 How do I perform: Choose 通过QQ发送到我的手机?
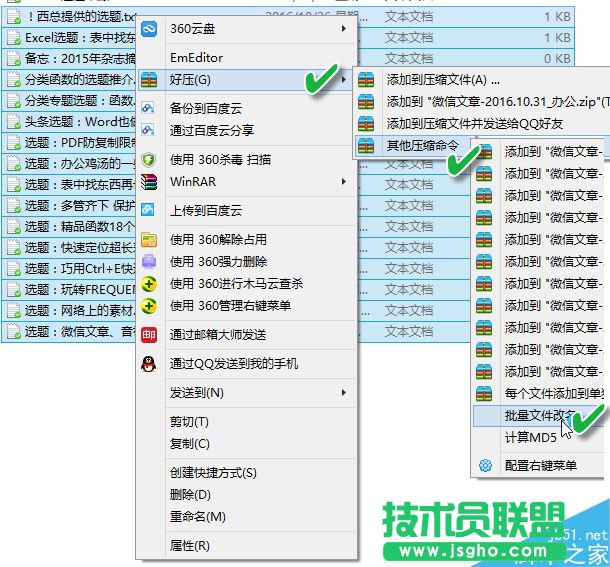point(234,364)
